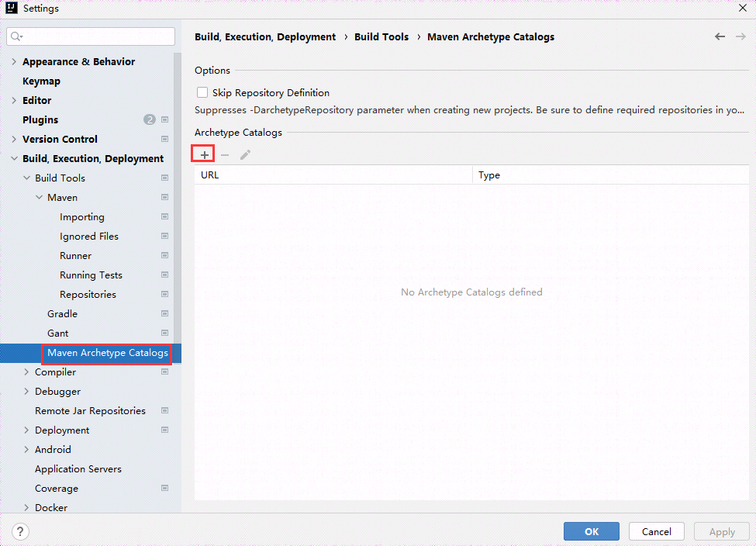Expand the Version Control section
Image resolution: width=756 pixels, height=546 pixels.
14,139
